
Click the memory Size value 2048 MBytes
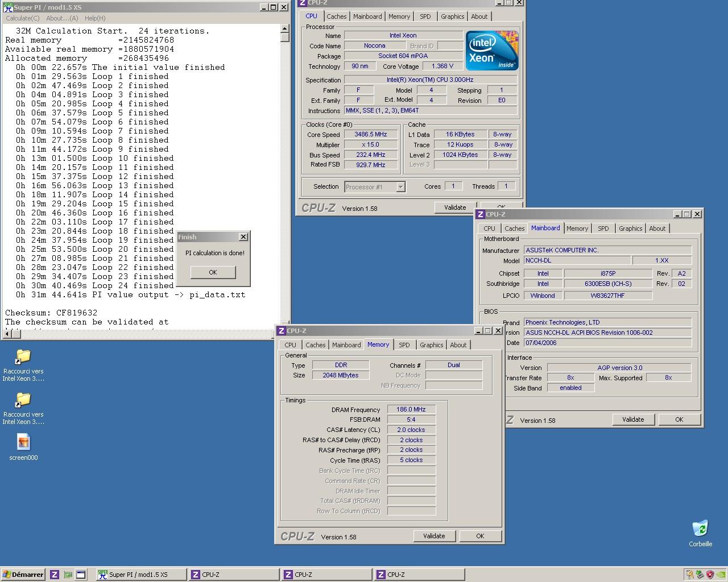click(341, 375)
